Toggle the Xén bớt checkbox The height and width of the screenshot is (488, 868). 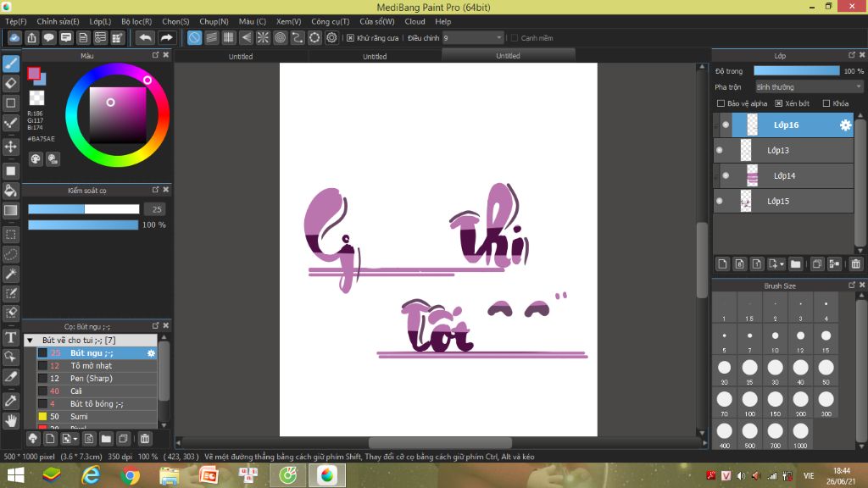click(778, 103)
